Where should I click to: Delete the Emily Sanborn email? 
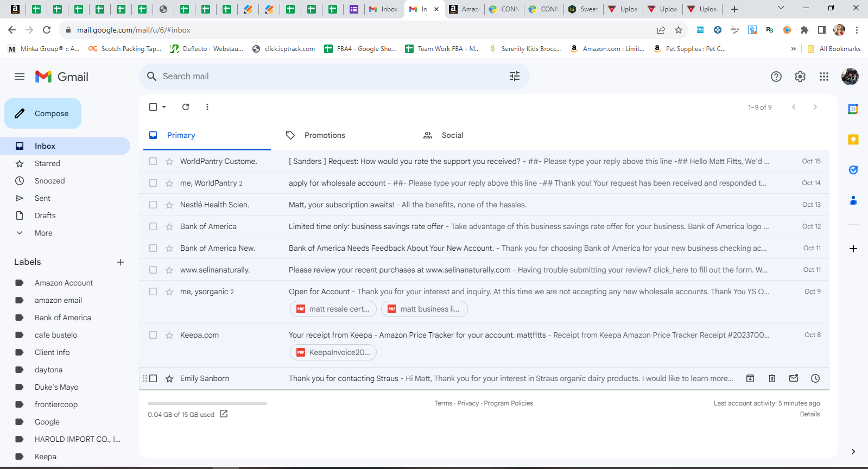[x=772, y=378]
